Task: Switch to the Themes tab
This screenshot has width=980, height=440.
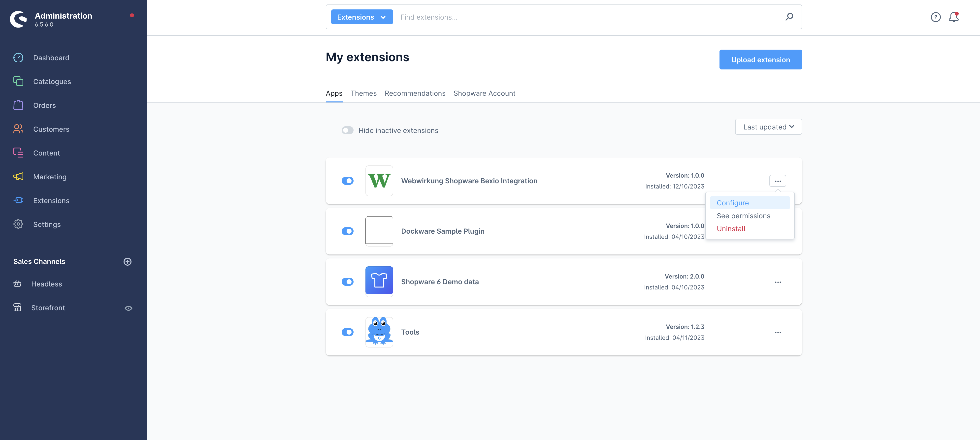Action: [x=363, y=93]
